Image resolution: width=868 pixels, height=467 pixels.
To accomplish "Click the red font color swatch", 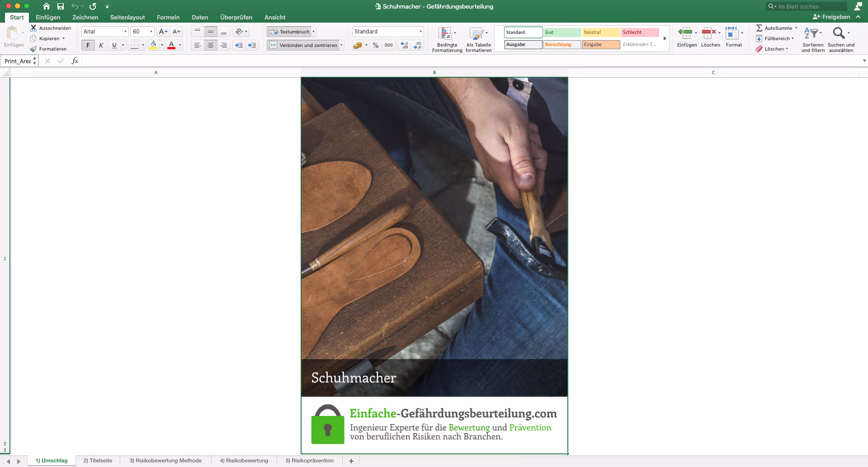I will tap(171, 45).
